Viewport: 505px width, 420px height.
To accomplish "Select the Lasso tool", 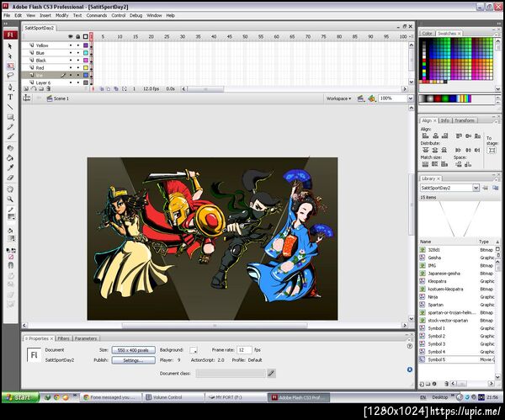I will pyautogui.click(x=10, y=76).
